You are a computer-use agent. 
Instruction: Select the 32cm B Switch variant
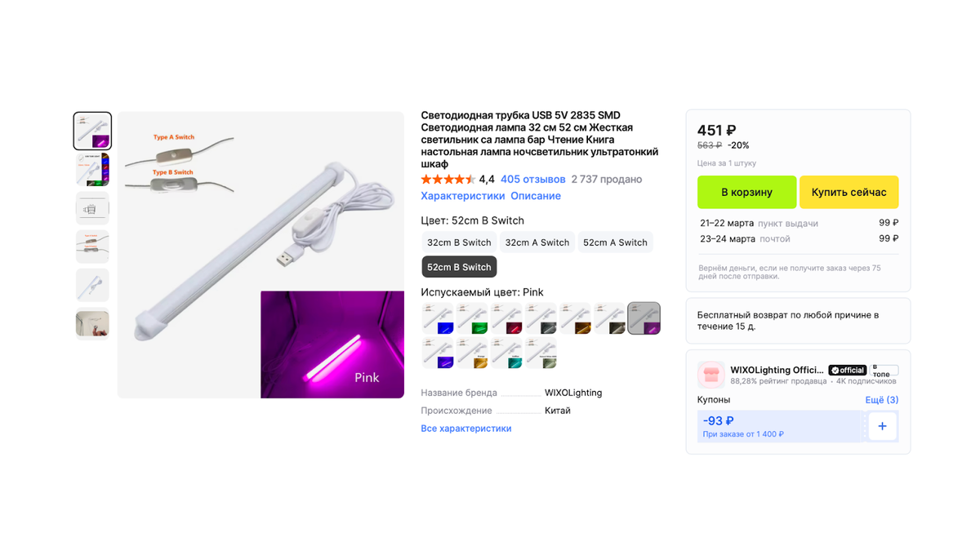(459, 242)
